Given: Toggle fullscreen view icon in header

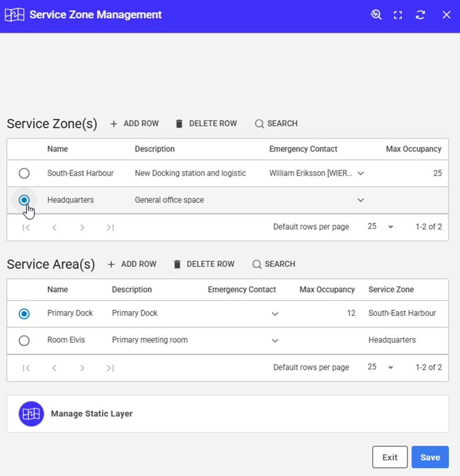Looking at the screenshot, I should tap(398, 15).
